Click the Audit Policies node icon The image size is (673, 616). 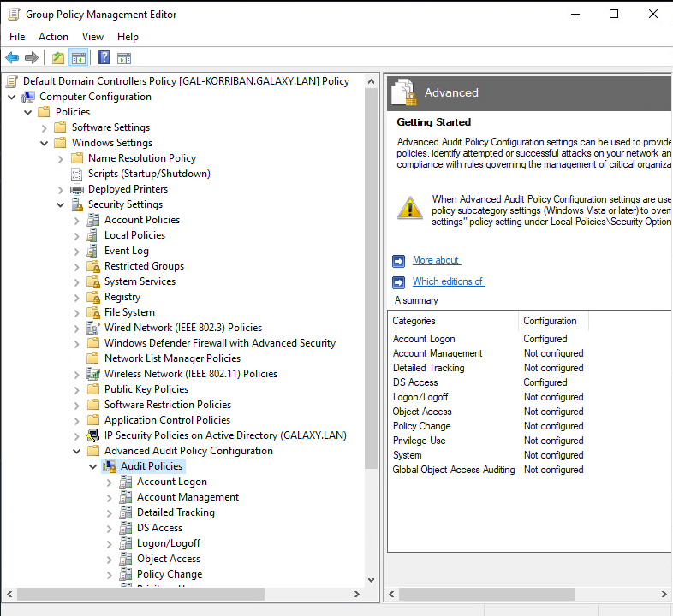(109, 466)
